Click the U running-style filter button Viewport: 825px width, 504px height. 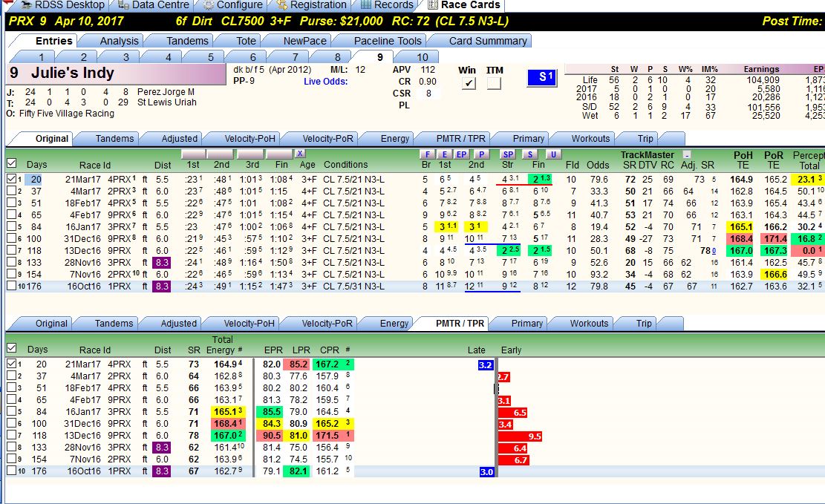click(553, 154)
